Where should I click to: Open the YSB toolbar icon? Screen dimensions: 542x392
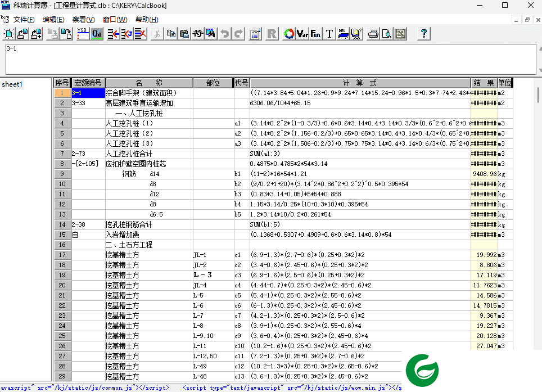pos(83,34)
